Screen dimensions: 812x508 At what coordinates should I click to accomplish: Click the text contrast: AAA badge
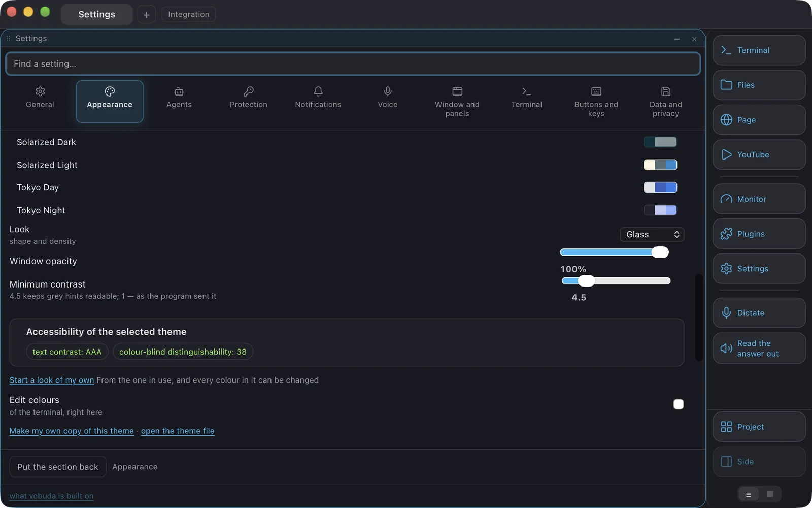pos(67,352)
